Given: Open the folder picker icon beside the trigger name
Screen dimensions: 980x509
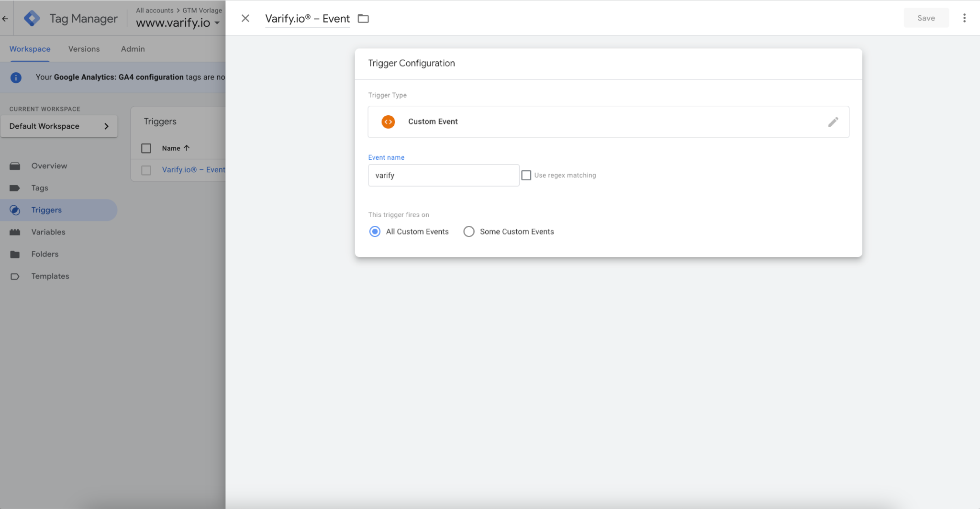Looking at the screenshot, I should click(363, 19).
